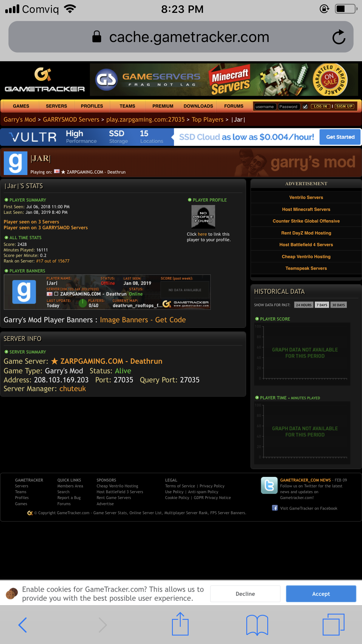362x644 pixels.
Task: Open the PREMIUM menu
Action: coord(163,106)
